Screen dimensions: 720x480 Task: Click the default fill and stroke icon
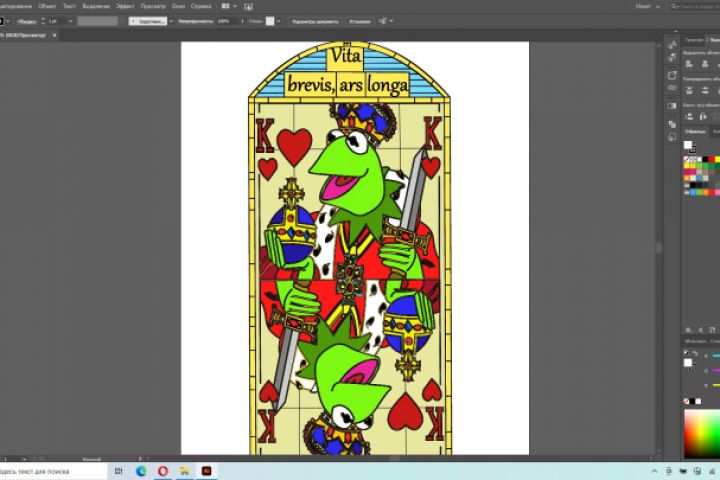pos(686,353)
